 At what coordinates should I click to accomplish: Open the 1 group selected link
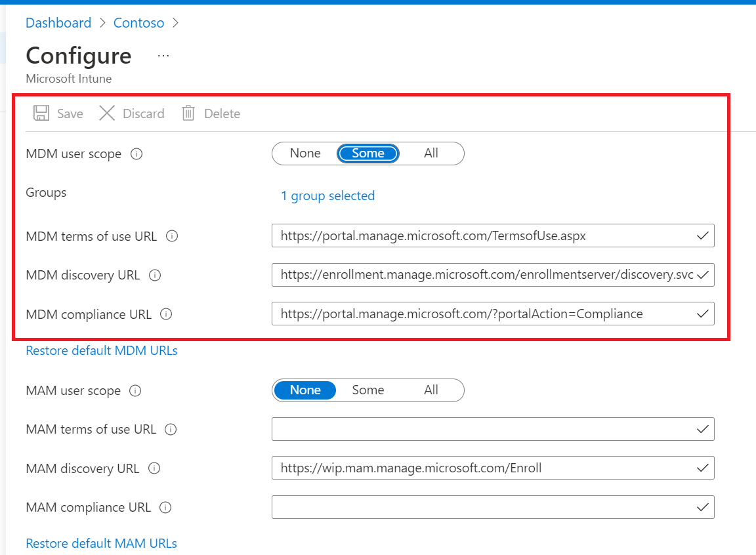pyautogui.click(x=327, y=195)
